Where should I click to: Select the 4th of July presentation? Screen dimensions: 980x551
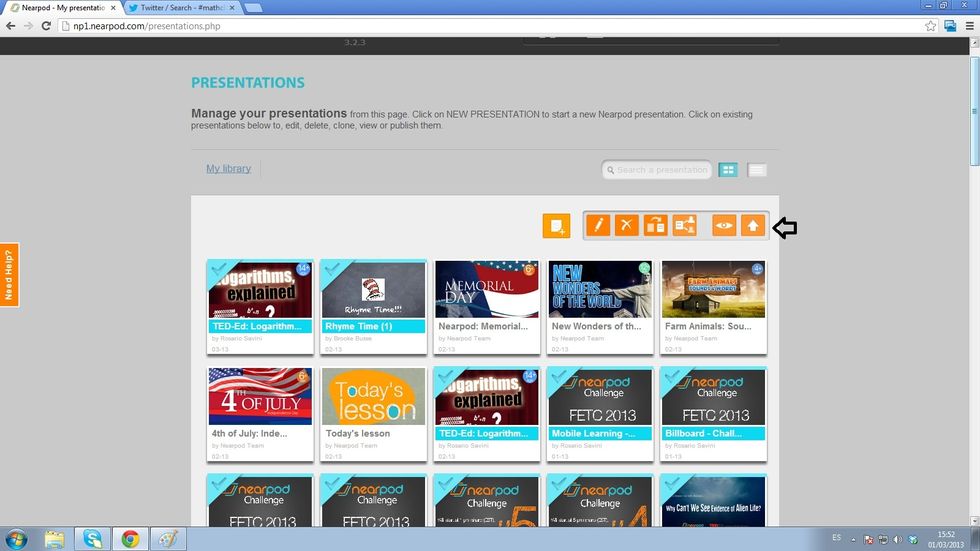(260, 414)
